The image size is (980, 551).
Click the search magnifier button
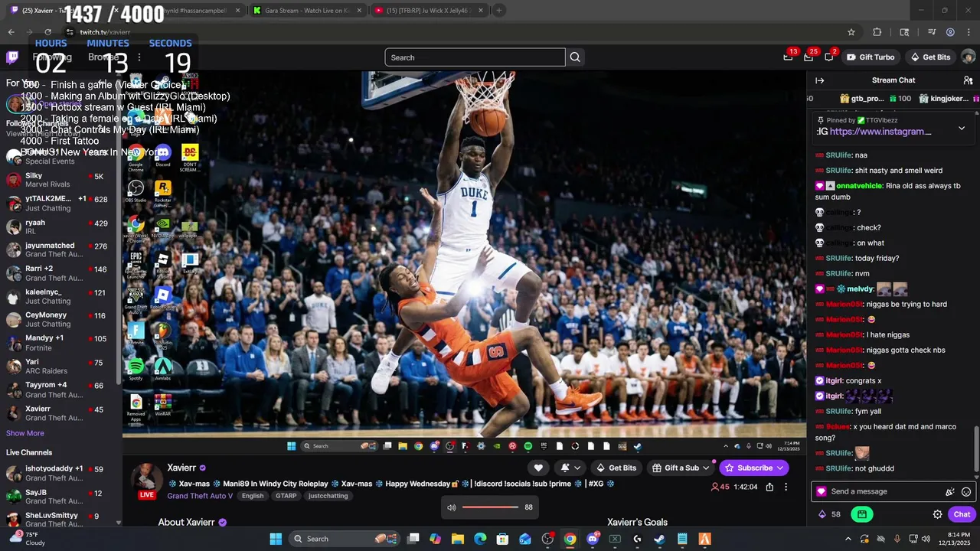575,57
